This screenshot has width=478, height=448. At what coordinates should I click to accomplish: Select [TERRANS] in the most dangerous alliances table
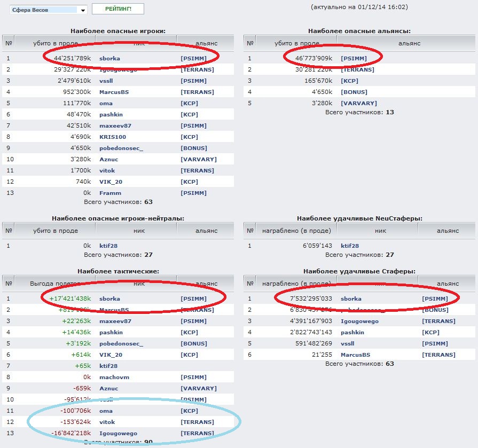tap(357, 69)
